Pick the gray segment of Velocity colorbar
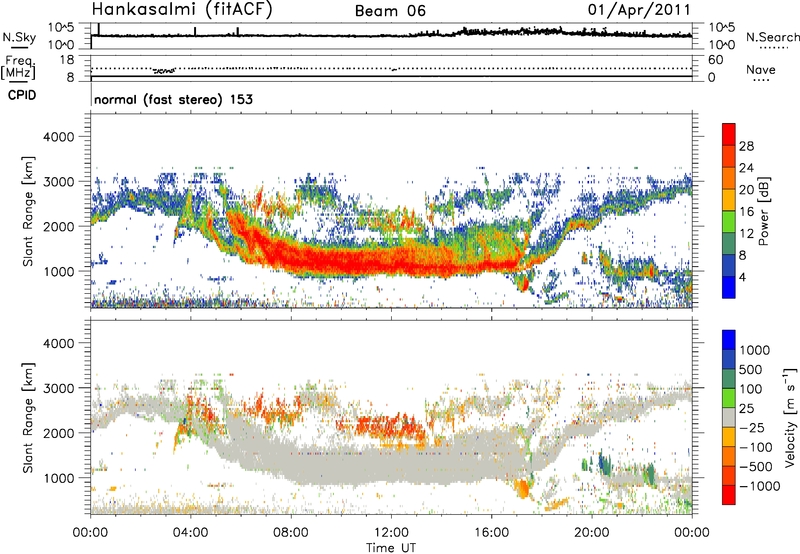This screenshot has width=800, height=554. point(729,418)
